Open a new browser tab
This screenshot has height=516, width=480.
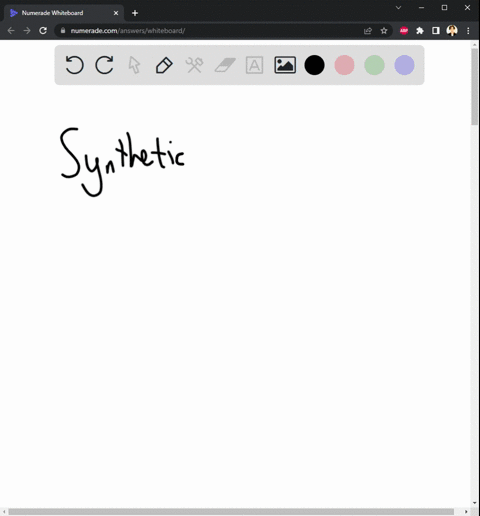click(135, 13)
